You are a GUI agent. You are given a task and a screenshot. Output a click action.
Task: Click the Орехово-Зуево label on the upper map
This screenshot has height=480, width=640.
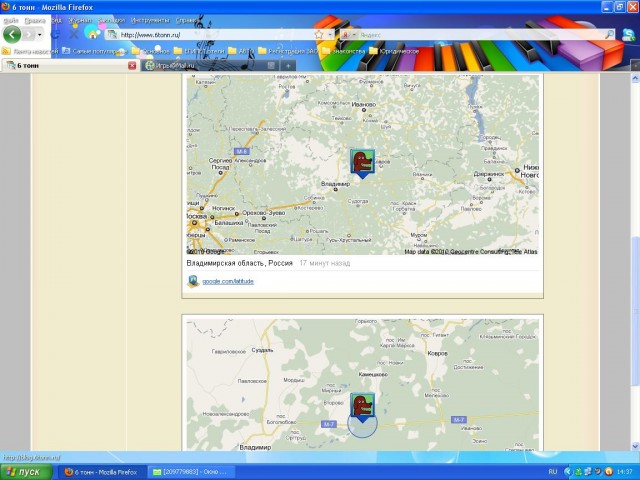tap(263, 213)
